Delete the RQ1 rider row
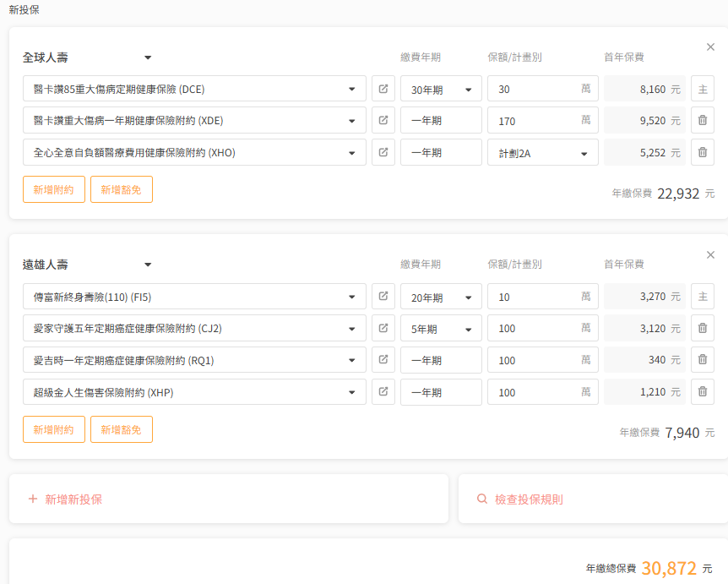This screenshot has height=584, width=728. 703,359
